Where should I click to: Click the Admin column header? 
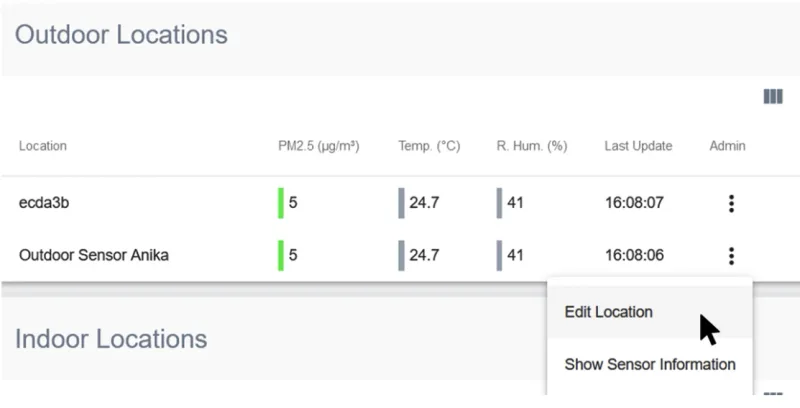727,146
